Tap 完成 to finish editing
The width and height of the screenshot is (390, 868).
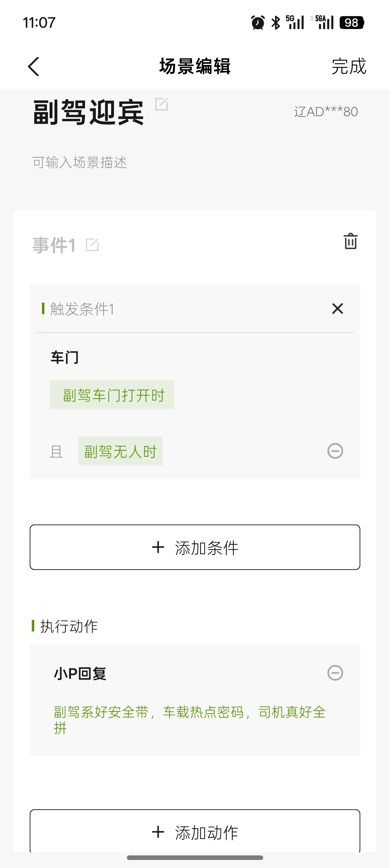coord(348,66)
